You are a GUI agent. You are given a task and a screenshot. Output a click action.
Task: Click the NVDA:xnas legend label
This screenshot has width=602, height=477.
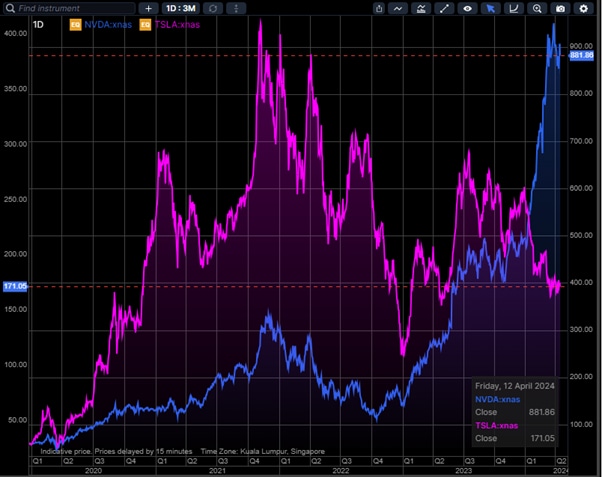click(108, 25)
